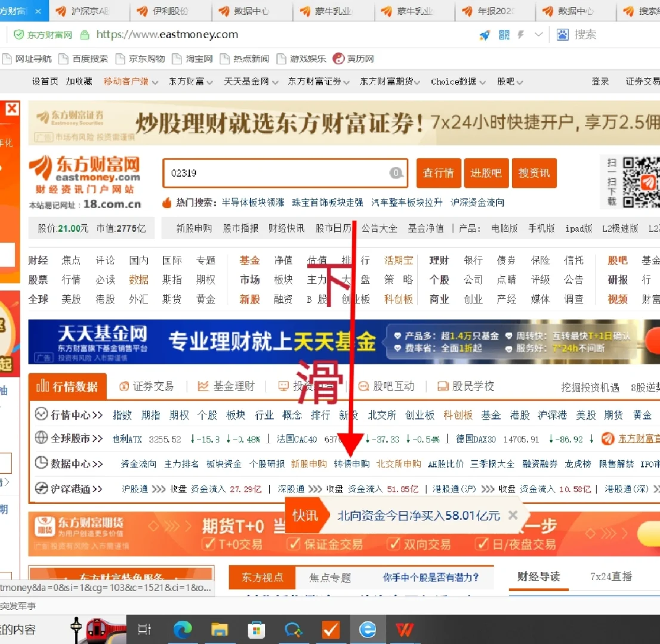The height and width of the screenshot is (644, 660).
Task: Click the 搜资讯 button
Action: pos(533,173)
